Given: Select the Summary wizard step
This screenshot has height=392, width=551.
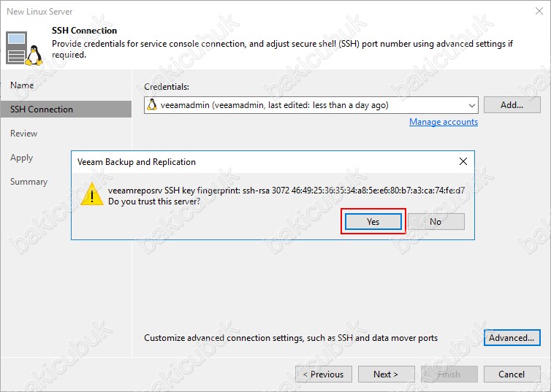Looking at the screenshot, I should coord(28,182).
